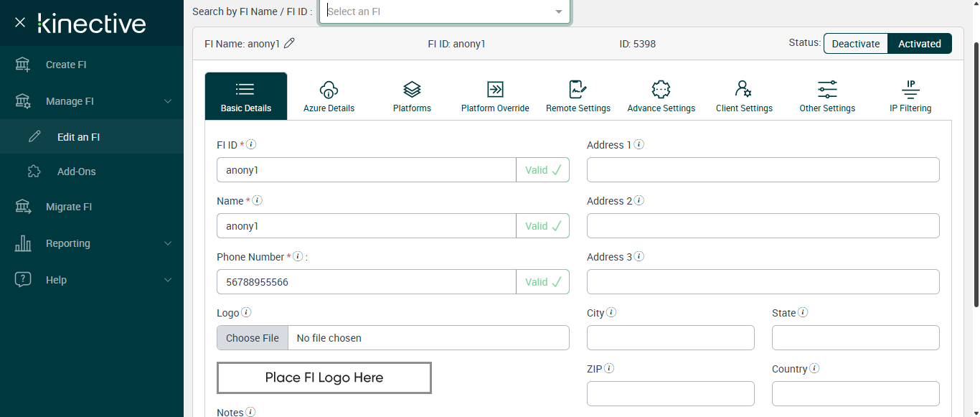Expand the Help sidebar menu

click(93, 280)
